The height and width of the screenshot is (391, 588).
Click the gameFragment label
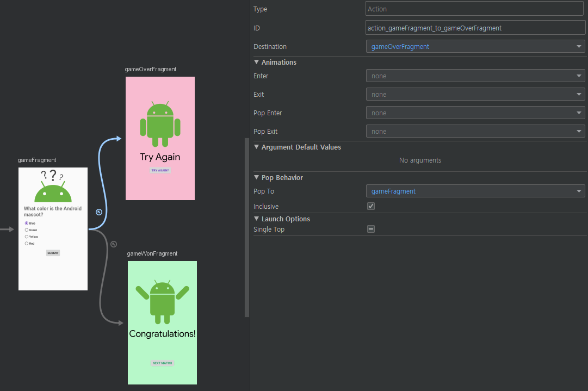[37, 160]
